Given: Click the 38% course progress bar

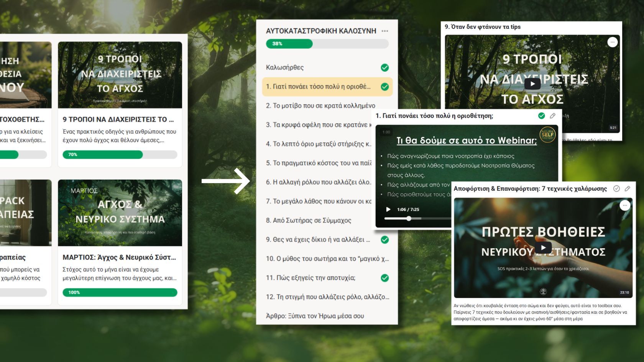Looking at the screenshot, I should click(x=327, y=44).
